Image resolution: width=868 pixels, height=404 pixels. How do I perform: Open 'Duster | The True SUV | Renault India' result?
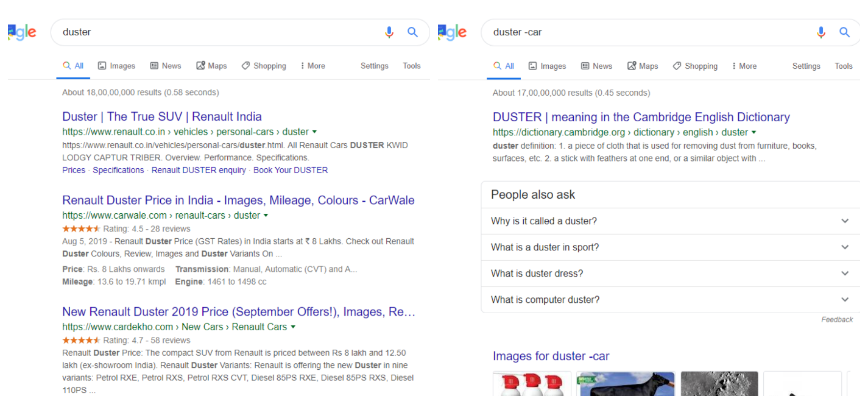(x=162, y=117)
